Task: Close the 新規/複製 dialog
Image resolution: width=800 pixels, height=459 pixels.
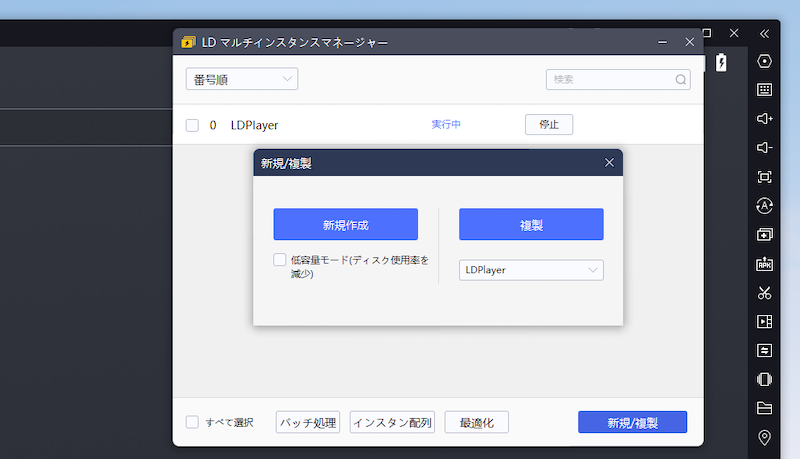Action: coord(609,163)
